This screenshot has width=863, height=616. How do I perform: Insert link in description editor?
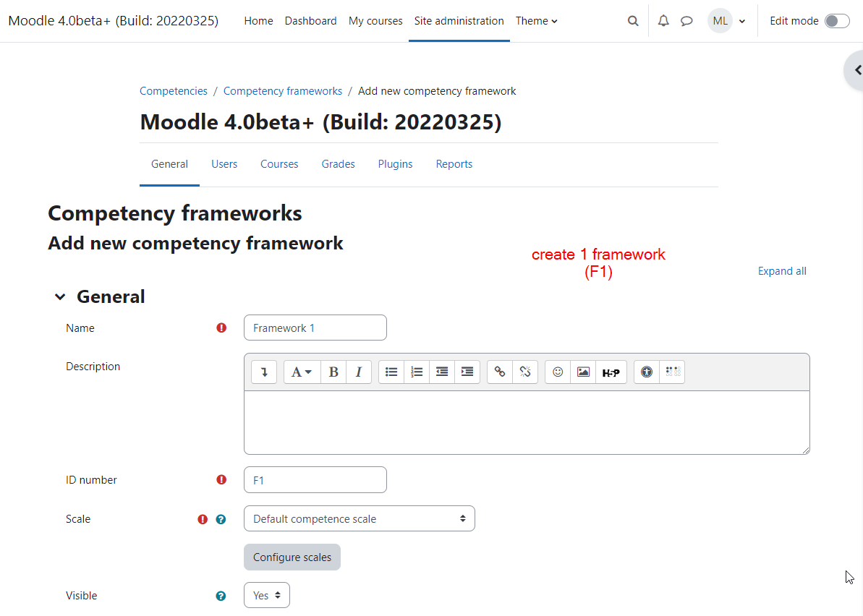click(500, 372)
